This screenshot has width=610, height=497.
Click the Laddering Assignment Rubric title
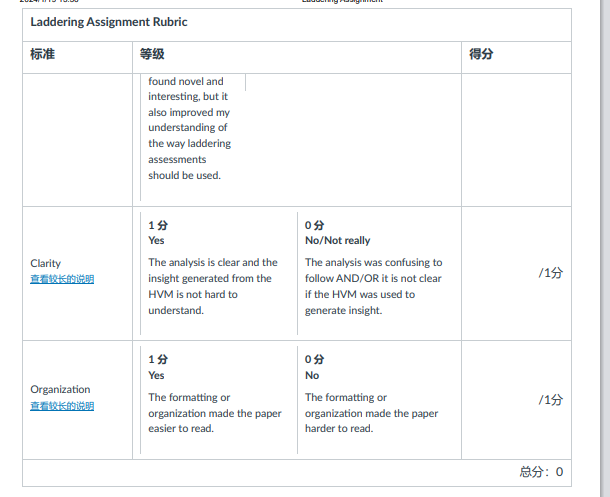(109, 22)
